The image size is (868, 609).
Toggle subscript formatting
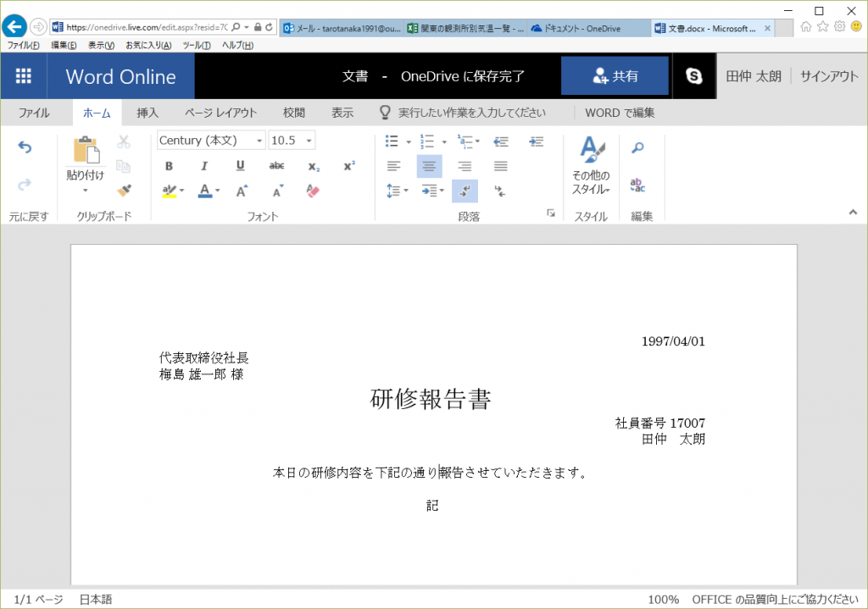pyautogui.click(x=314, y=166)
